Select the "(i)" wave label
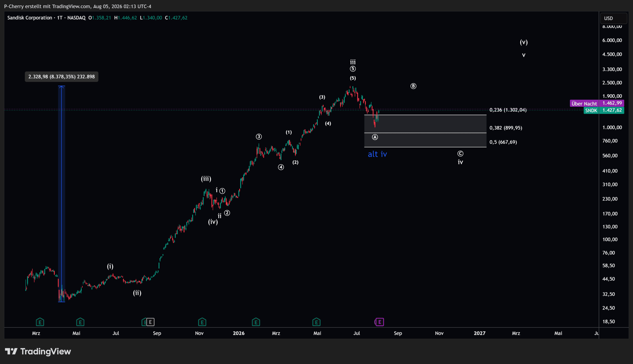Screen dimensions: 633x364 click(x=110, y=266)
